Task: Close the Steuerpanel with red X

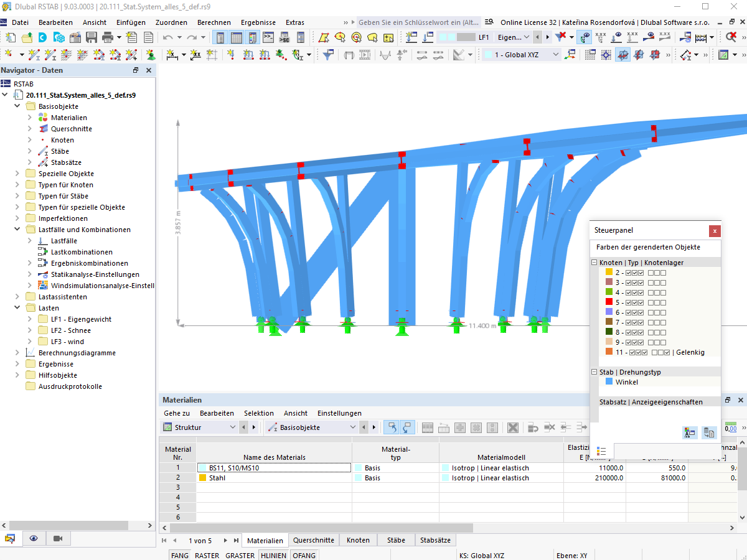Action: [x=715, y=231]
